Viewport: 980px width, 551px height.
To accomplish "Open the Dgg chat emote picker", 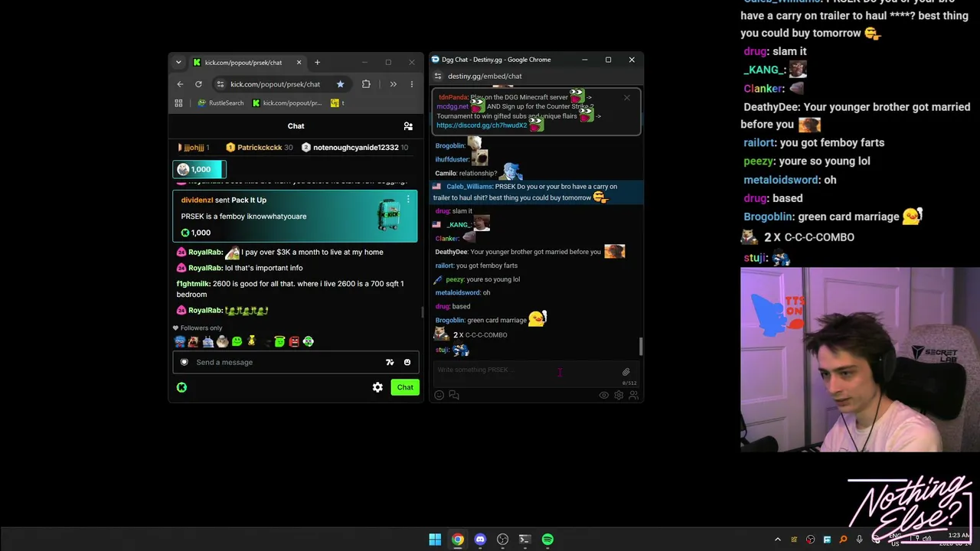I will (x=439, y=395).
